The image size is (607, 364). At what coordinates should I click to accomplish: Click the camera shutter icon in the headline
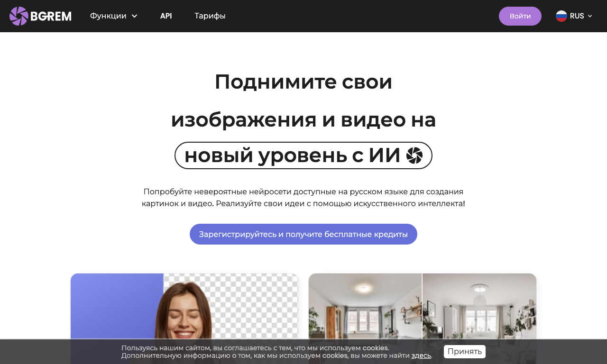tap(414, 155)
